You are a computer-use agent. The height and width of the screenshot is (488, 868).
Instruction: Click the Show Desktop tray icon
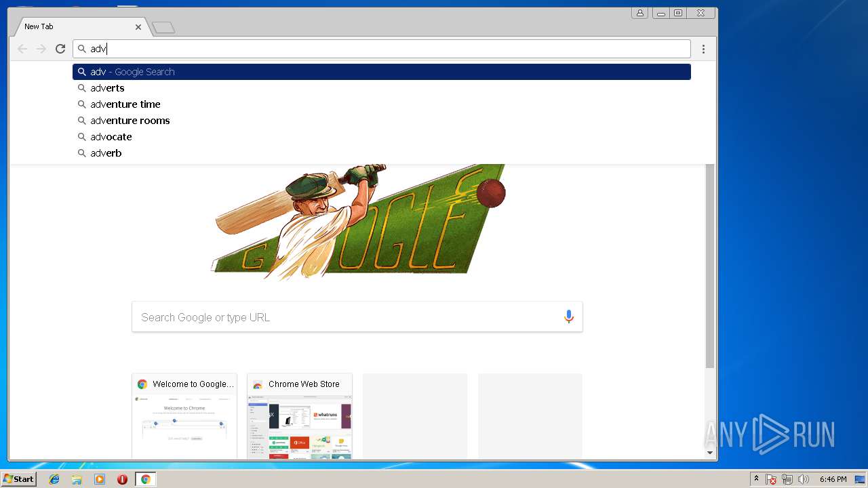[861, 479]
